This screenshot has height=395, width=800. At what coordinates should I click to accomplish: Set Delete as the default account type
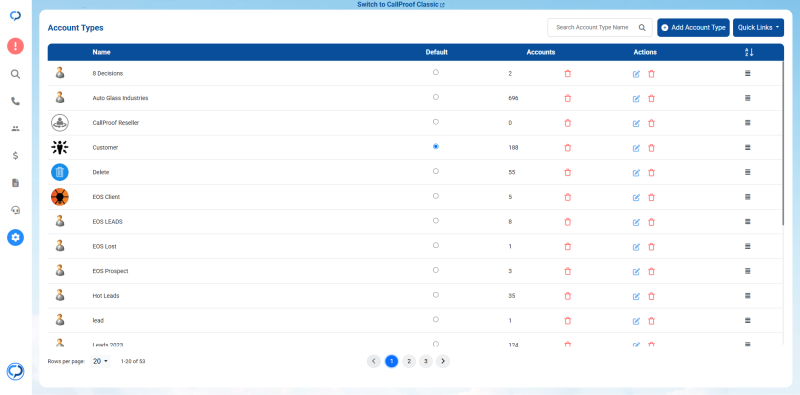[436, 171]
